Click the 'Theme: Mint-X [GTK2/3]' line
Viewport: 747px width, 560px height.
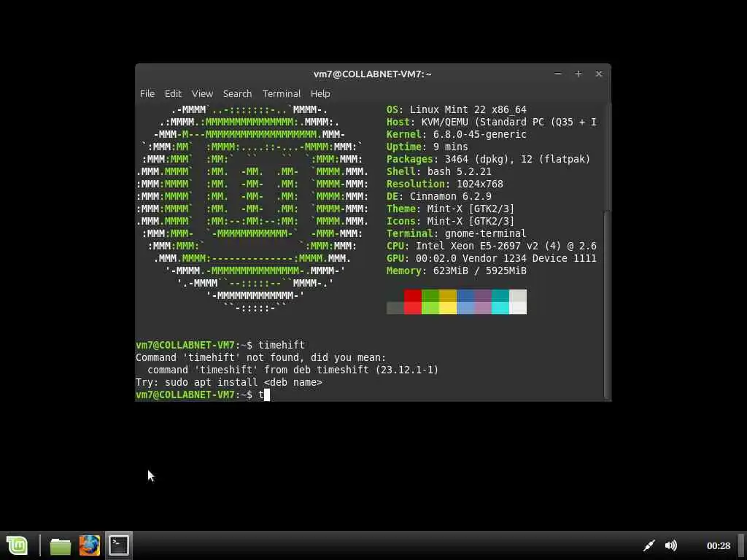tap(450, 209)
